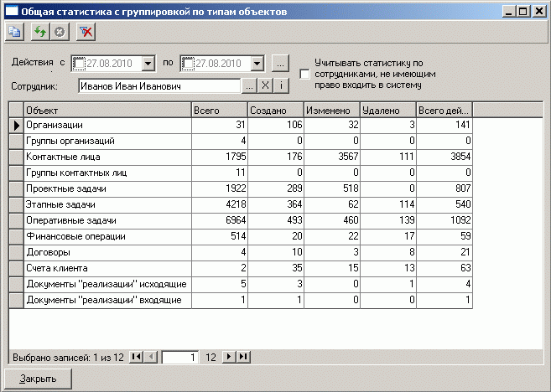Sort by the Всего column header
The width and height of the screenshot is (551, 392).
pyautogui.click(x=219, y=111)
